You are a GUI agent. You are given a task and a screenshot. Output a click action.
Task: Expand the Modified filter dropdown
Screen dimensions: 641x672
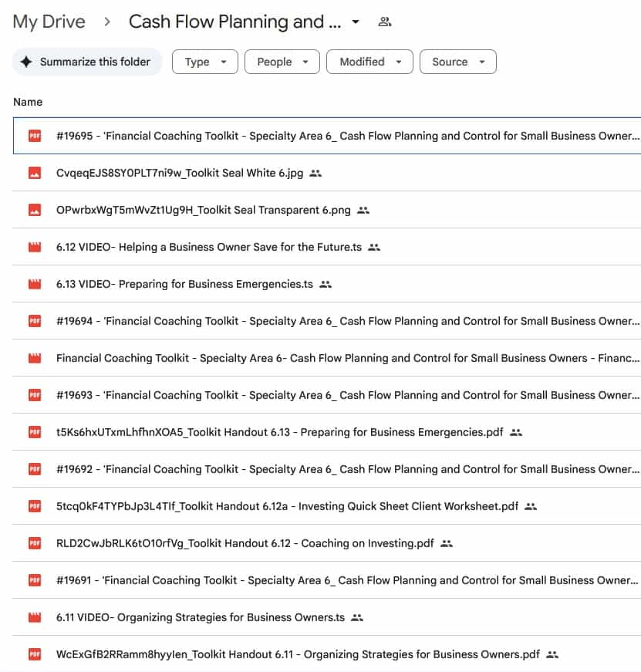[x=369, y=62]
